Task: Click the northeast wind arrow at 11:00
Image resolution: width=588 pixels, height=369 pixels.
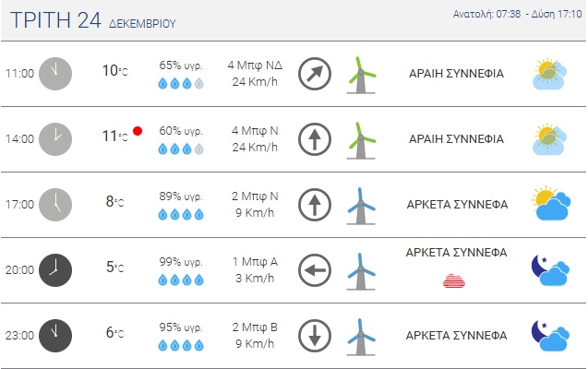Action: (x=315, y=74)
